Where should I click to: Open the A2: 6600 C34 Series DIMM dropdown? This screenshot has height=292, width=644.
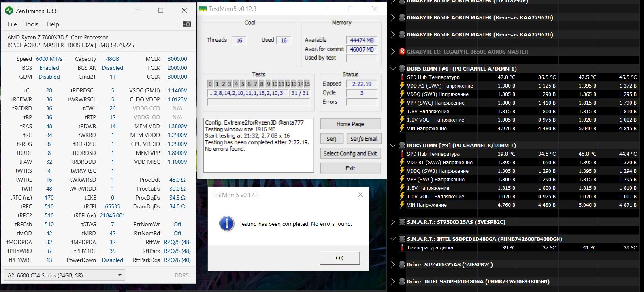64,275
